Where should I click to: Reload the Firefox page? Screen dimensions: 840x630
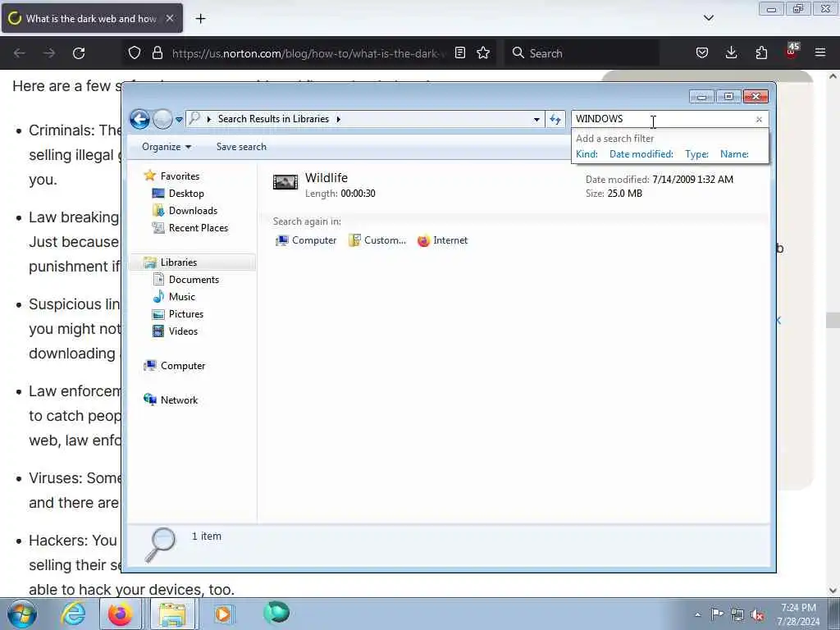79,53
